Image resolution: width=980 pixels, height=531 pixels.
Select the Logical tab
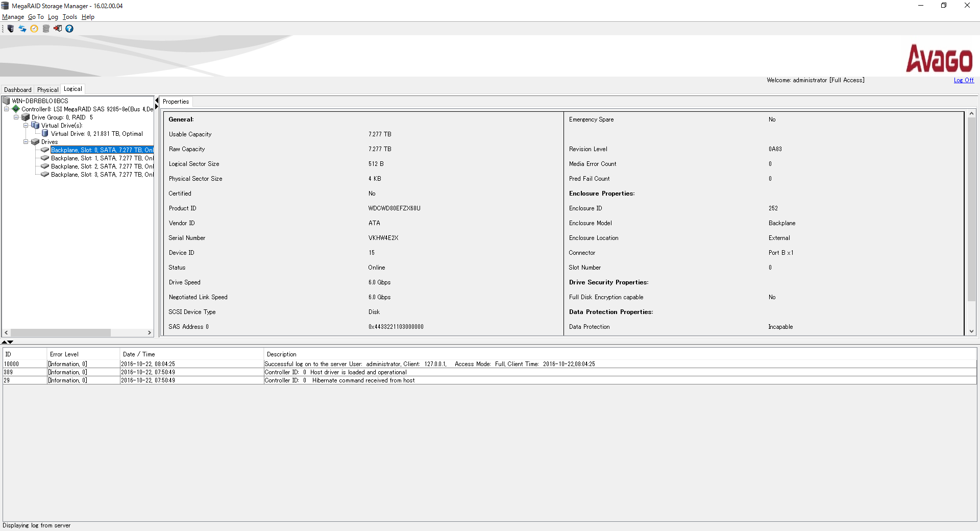(73, 89)
